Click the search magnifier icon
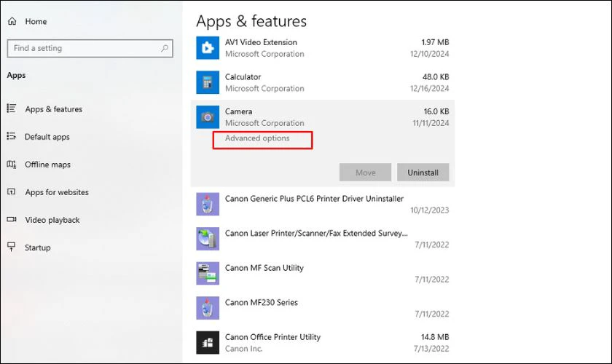The height and width of the screenshot is (364, 612). coord(165,48)
